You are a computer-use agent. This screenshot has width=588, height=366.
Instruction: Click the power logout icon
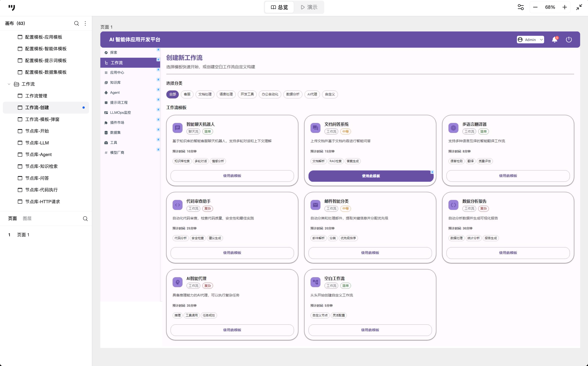569,40
